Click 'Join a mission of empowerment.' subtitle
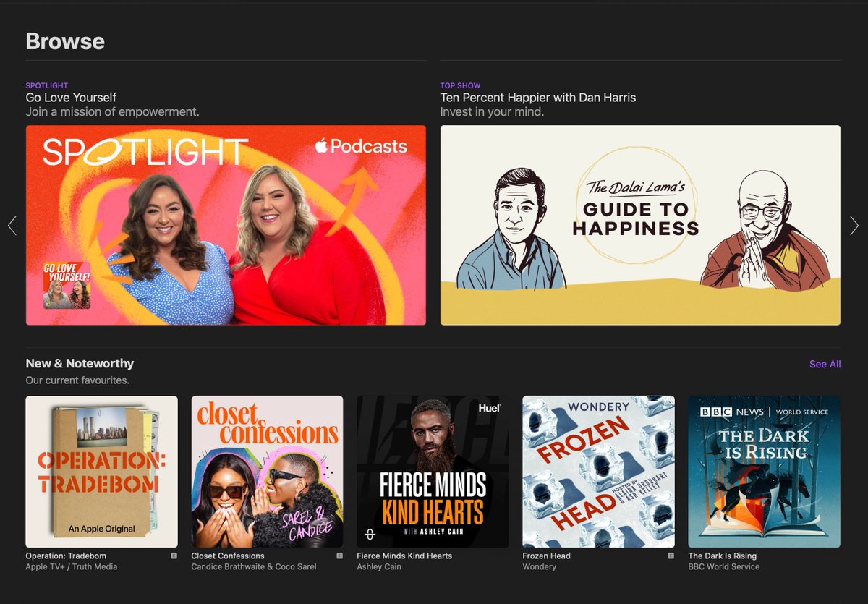The height and width of the screenshot is (604, 868). 112,112
